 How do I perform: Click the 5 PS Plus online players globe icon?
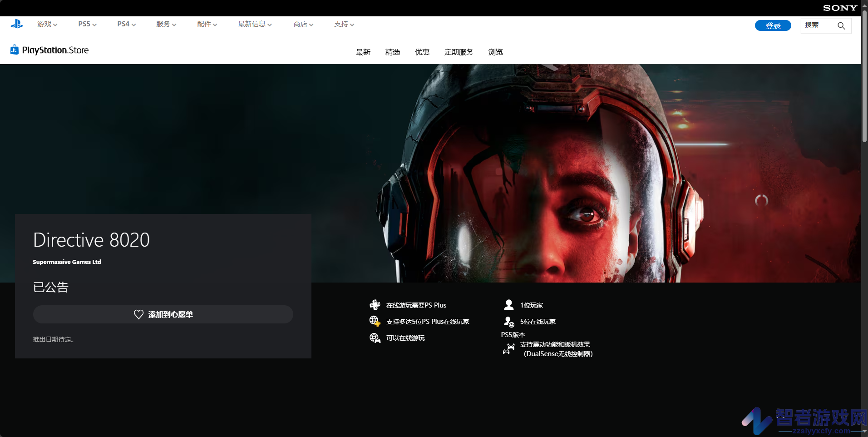375,321
